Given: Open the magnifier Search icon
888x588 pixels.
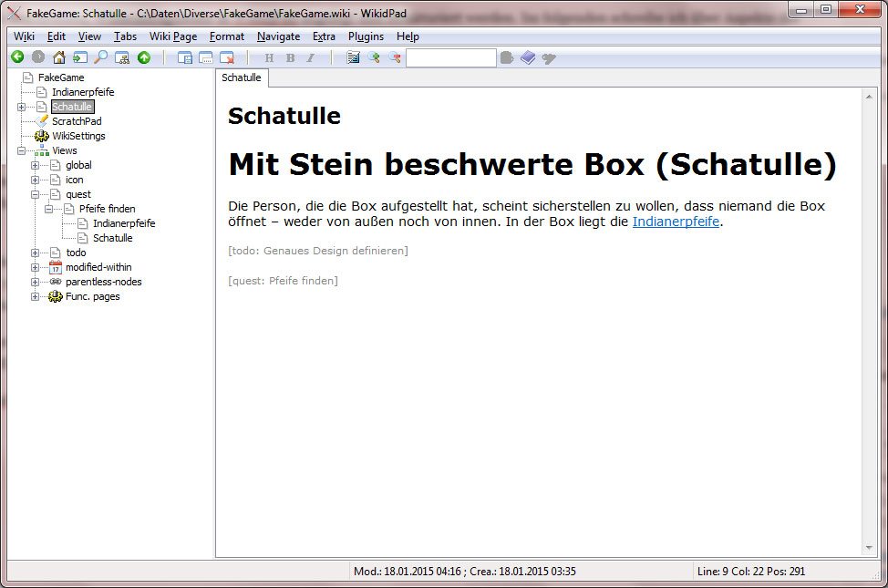Looking at the screenshot, I should 101,57.
